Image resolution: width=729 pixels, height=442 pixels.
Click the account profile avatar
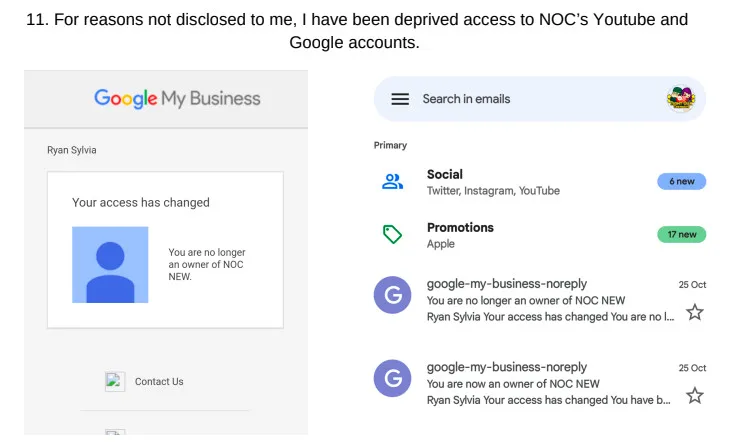682,99
